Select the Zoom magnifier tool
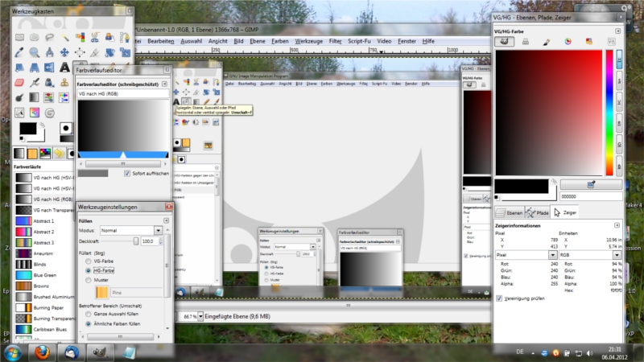Image resolution: width=644 pixels, height=362 pixels. pos(35,52)
